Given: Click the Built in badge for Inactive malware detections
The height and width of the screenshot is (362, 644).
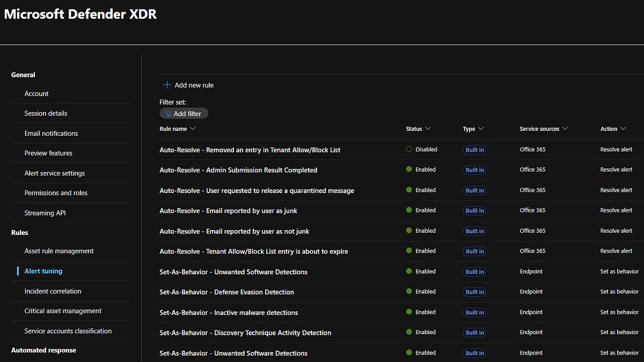Looking at the screenshot, I should [475, 313].
